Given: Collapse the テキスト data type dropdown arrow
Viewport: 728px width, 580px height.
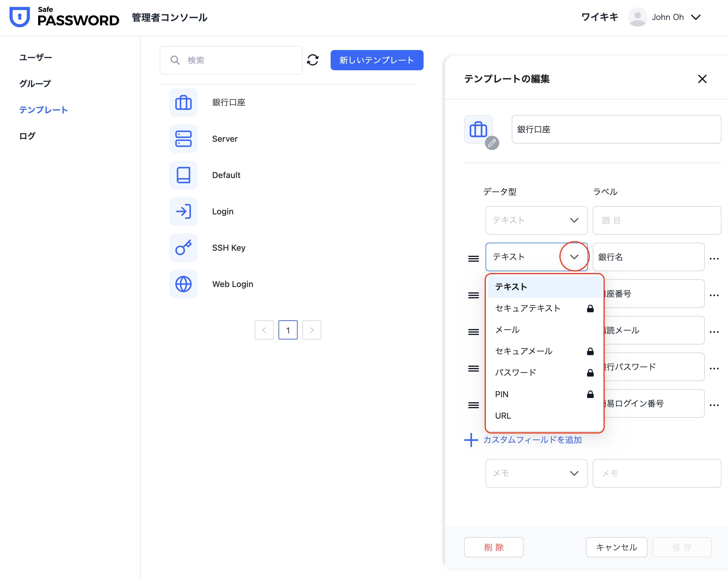Looking at the screenshot, I should (x=574, y=257).
